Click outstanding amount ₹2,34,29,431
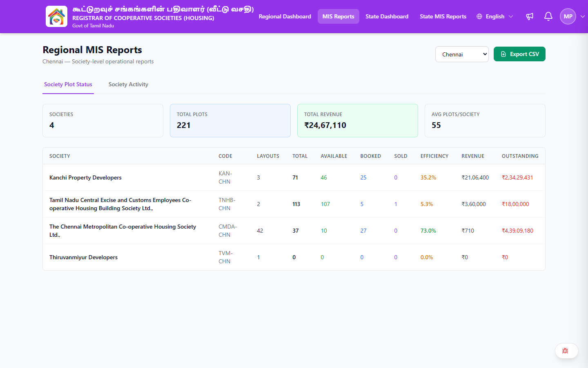Viewport: 588px width, 368px height. coord(517,177)
